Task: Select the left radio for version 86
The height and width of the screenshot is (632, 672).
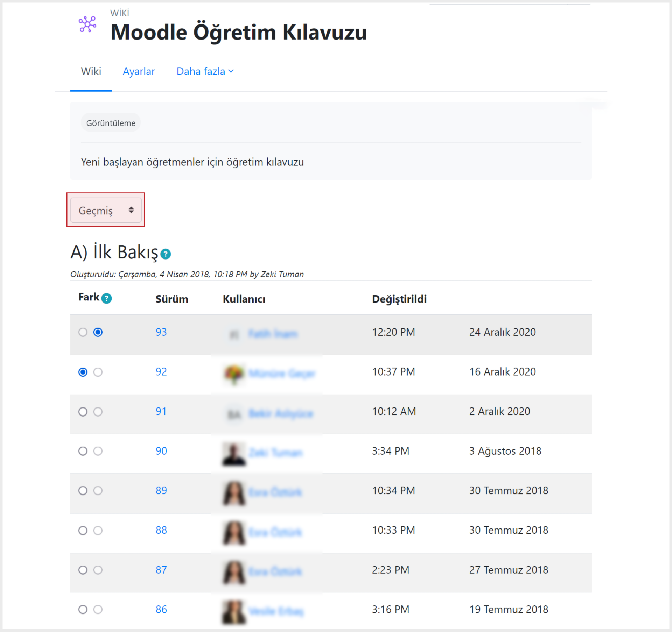Action: click(83, 610)
